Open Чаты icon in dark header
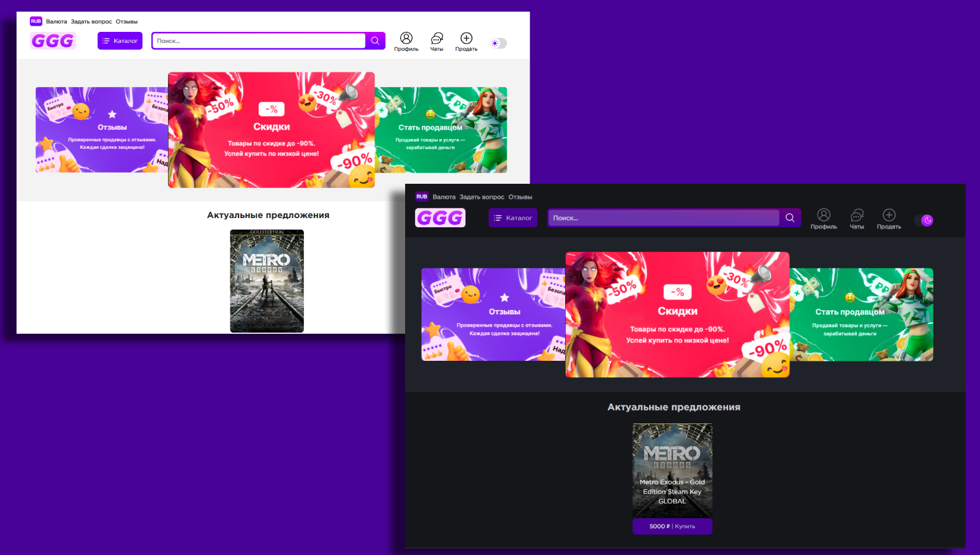The height and width of the screenshot is (555, 980). coord(857,215)
